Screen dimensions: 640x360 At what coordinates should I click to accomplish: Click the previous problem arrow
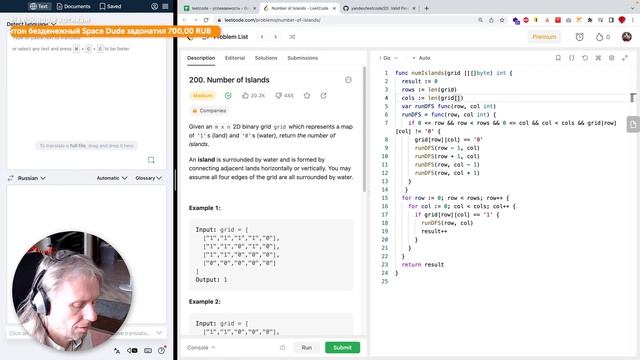tap(262, 37)
